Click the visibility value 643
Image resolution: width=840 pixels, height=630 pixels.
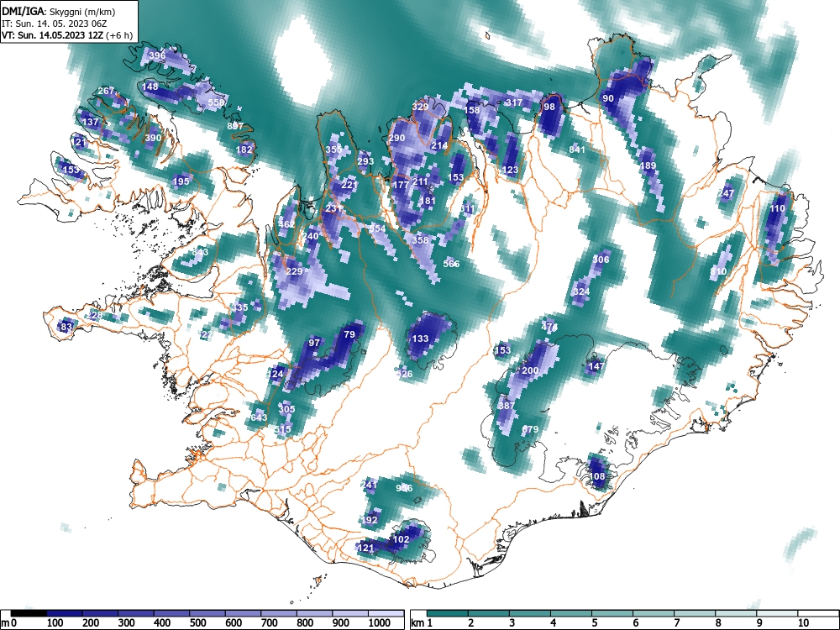pyautogui.click(x=259, y=417)
